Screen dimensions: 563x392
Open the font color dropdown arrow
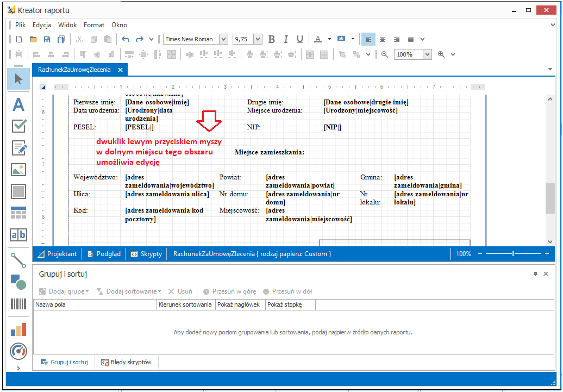[x=329, y=39]
